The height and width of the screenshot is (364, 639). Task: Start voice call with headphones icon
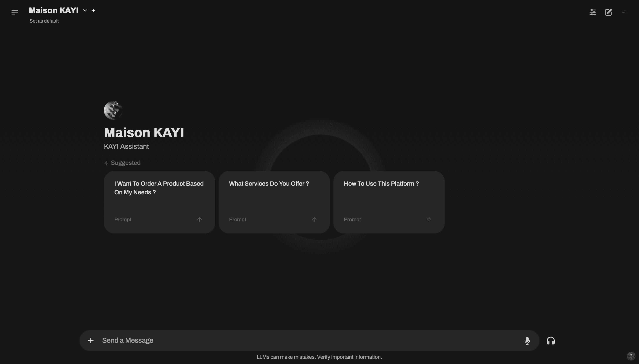click(x=550, y=341)
